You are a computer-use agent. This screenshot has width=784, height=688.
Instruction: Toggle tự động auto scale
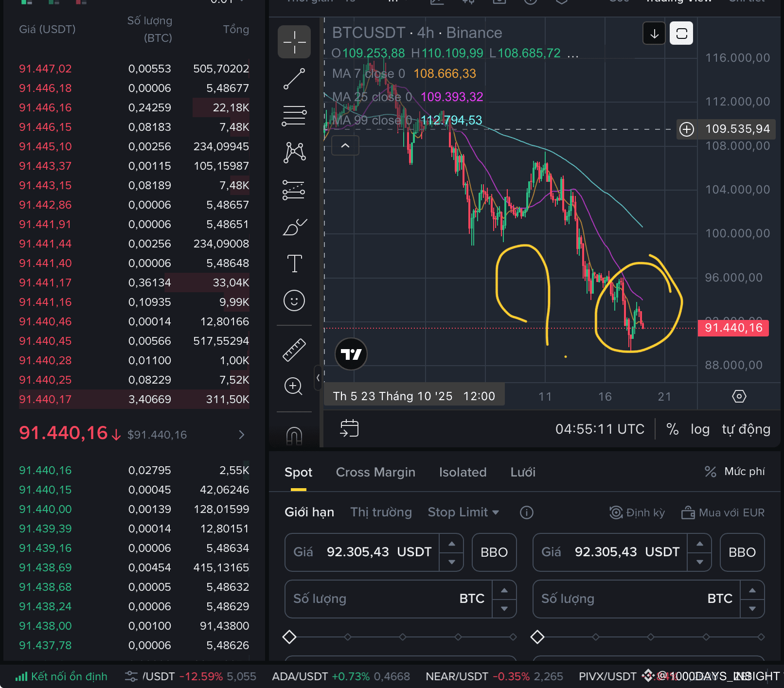(746, 429)
